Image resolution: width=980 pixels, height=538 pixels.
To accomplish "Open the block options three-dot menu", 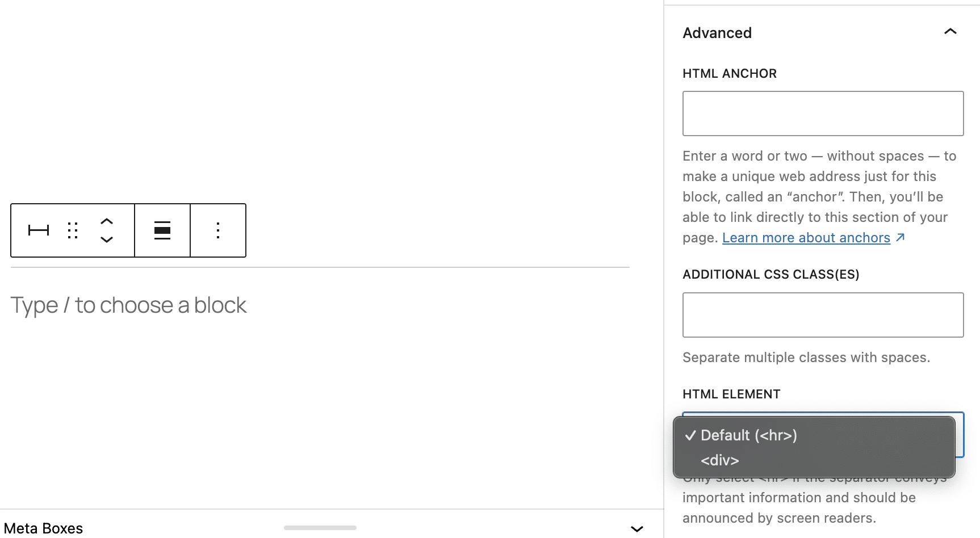I will [218, 230].
